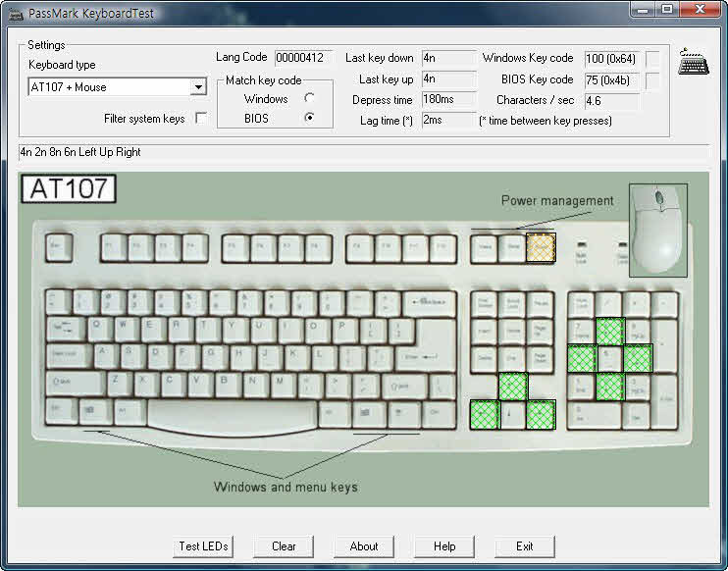Click the N key on keyboard image
Screen dimensions: 728x571
click(x=255, y=384)
